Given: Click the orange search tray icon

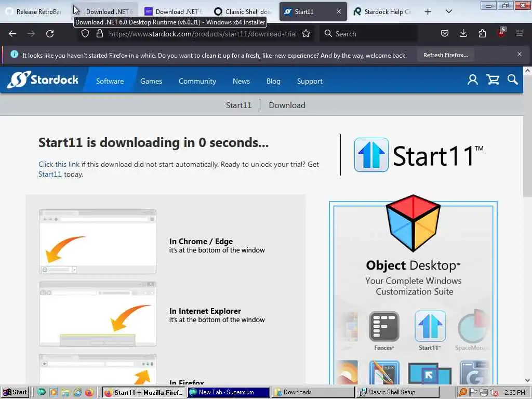Looking at the screenshot, I should tap(463, 393).
